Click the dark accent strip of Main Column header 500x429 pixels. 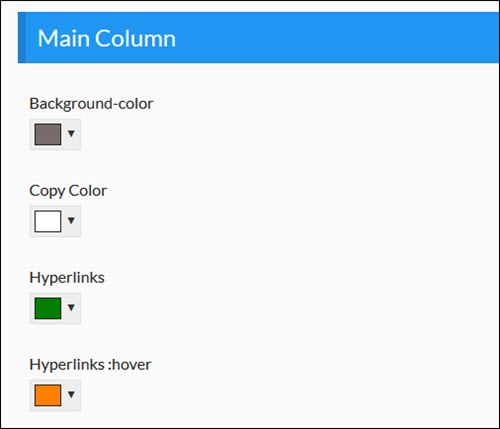point(21,37)
